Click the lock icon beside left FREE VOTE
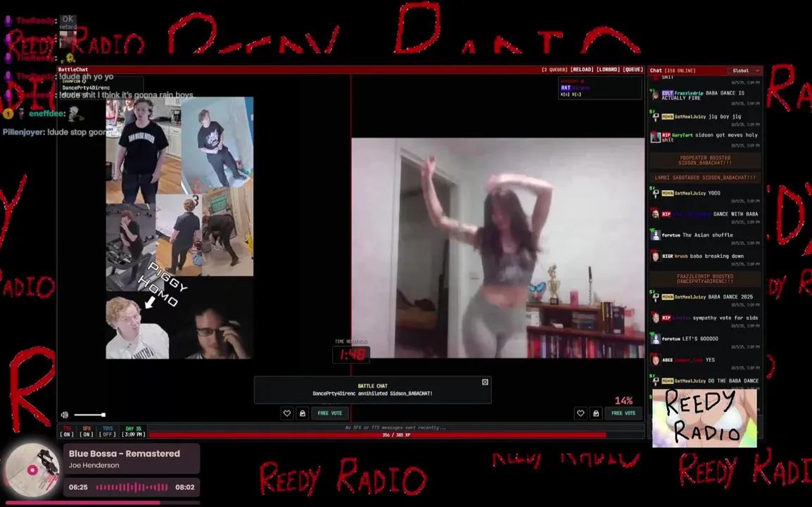This screenshot has height=507, width=812. point(303,413)
